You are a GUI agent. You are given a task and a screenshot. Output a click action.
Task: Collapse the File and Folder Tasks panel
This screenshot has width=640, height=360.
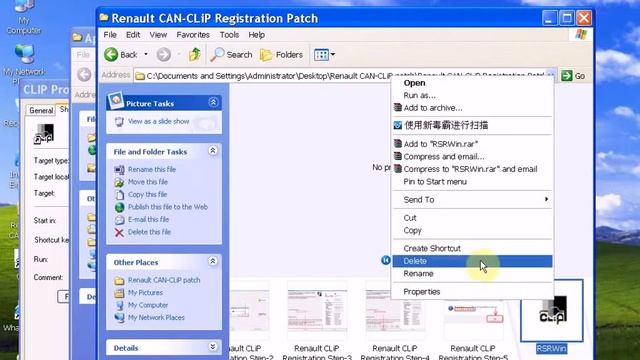coord(213,151)
